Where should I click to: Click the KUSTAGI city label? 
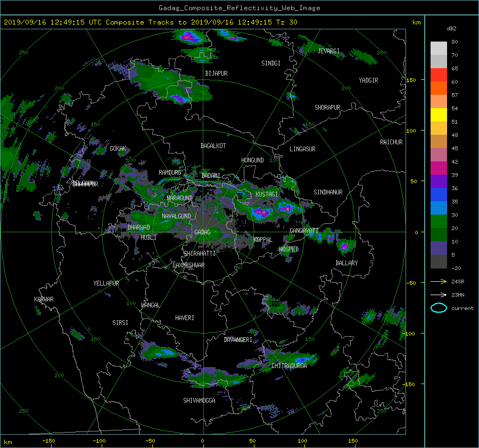click(x=267, y=194)
